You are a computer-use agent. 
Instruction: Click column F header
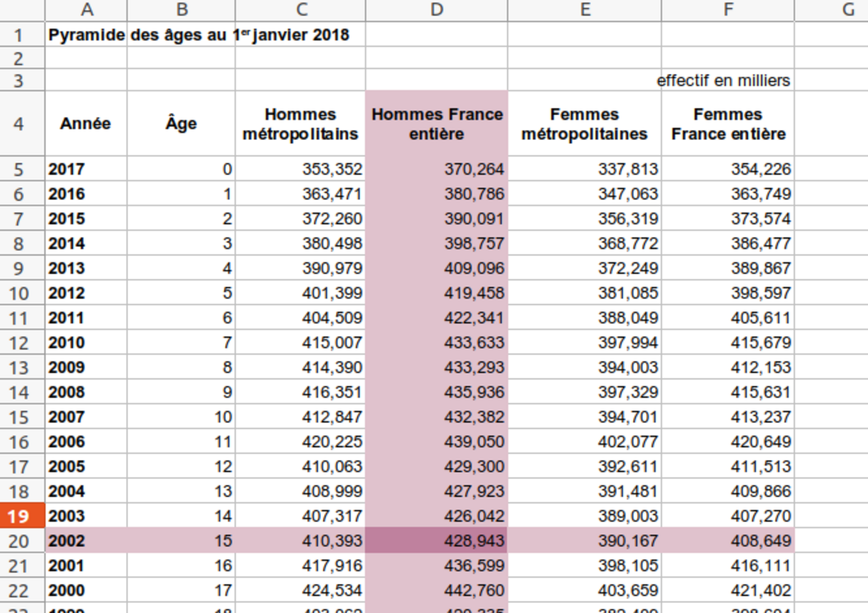[x=728, y=10]
